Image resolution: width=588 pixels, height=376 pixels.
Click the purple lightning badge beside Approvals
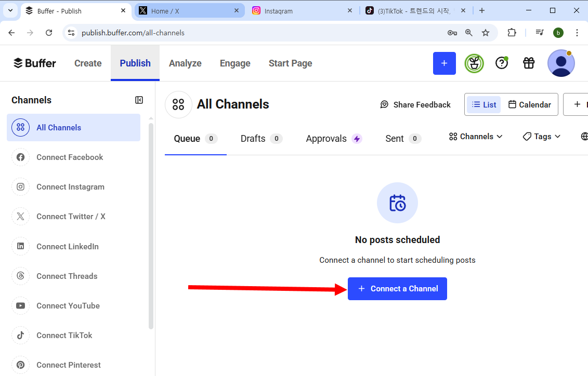357,139
